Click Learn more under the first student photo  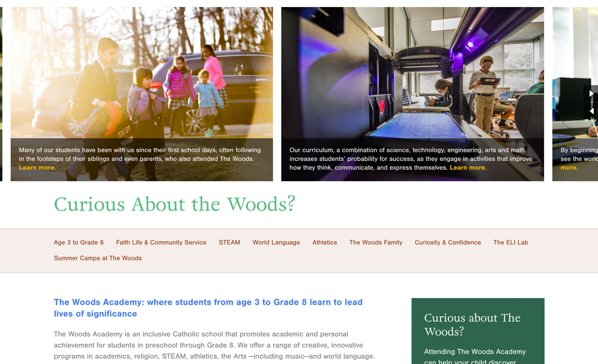pyautogui.click(x=37, y=167)
